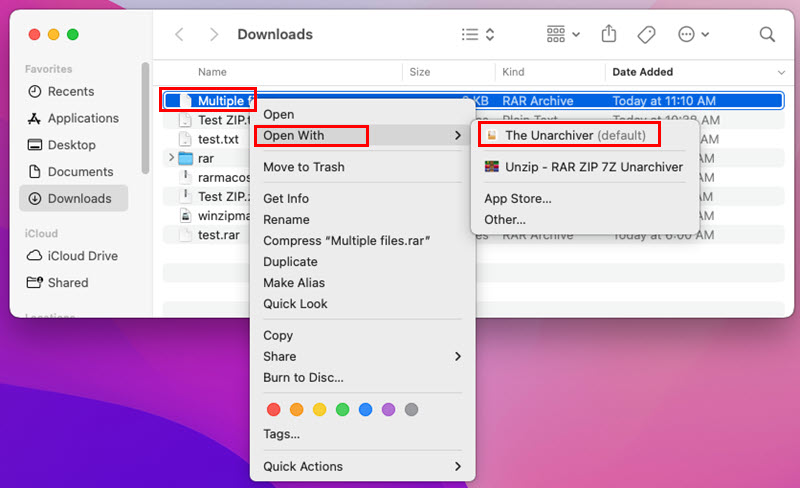Image resolution: width=800 pixels, height=488 pixels.
Task: Apply the purple tag color
Action: pos(388,409)
